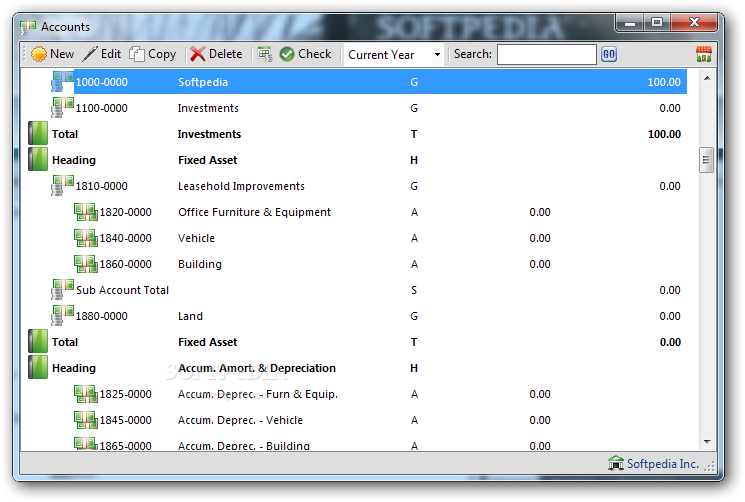Screen dimensions: 745x502
Task: Select the Leasehold Improvements account
Action: pyautogui.click(x=241, y=186)
